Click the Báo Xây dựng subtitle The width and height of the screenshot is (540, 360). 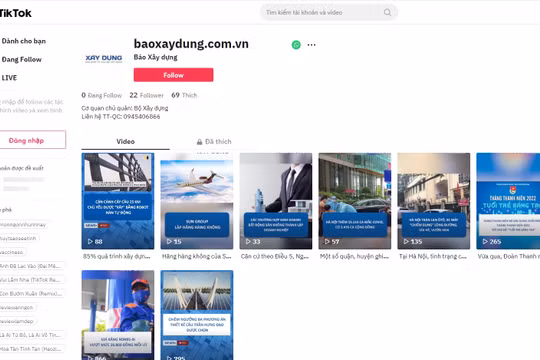(156, 57)
